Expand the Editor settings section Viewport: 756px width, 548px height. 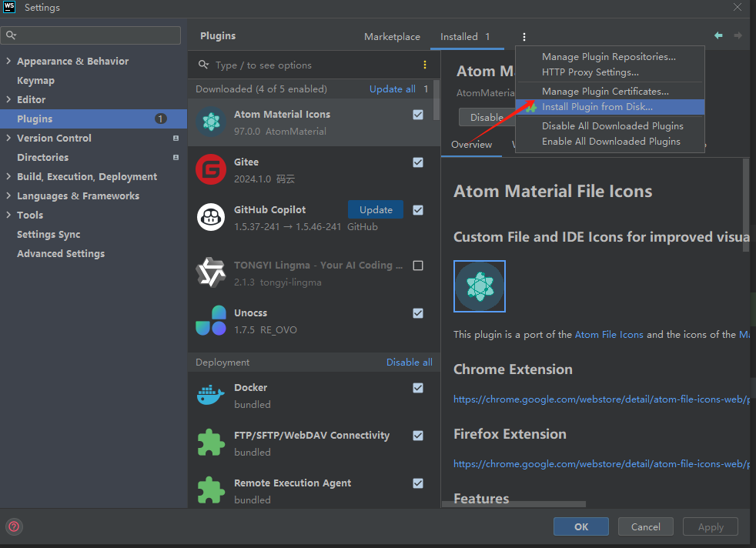8,100
